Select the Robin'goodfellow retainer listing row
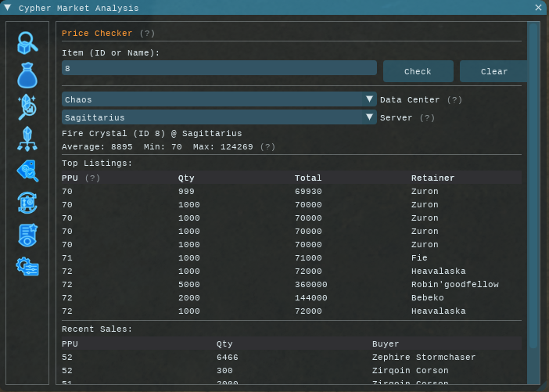This screenshot has height=392, width=549. tap(291, 285)
